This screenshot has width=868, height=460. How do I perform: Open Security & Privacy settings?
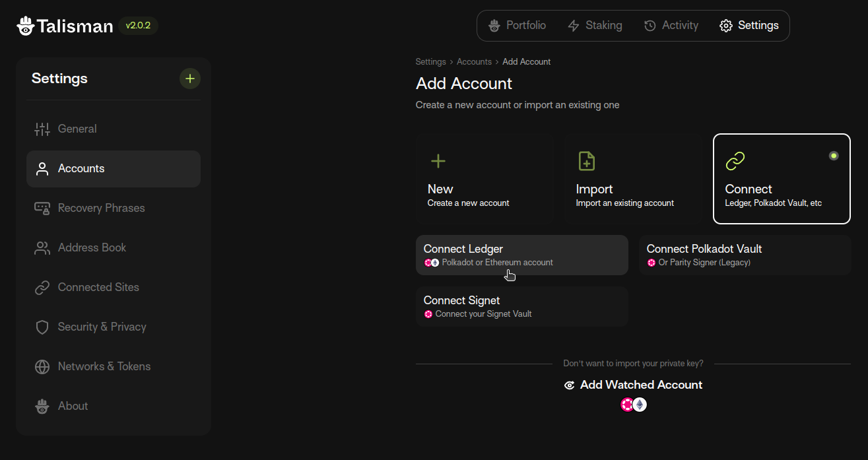[x=114, y=327]
